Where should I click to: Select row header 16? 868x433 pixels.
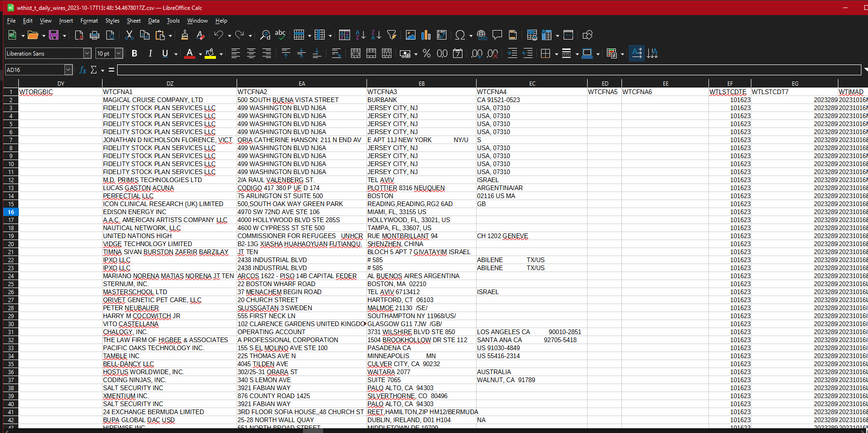pos(11,212)
